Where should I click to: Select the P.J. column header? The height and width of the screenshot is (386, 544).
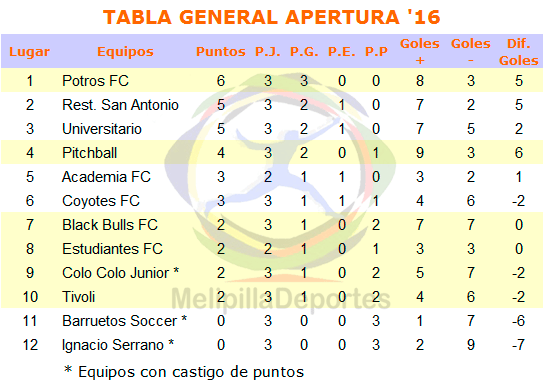point(267,52)
